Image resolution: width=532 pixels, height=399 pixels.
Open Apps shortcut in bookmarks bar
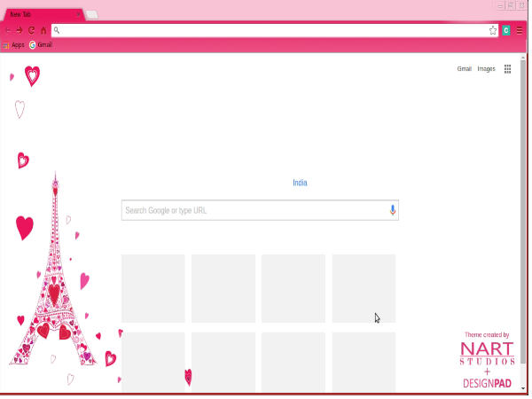coord(12,44)
